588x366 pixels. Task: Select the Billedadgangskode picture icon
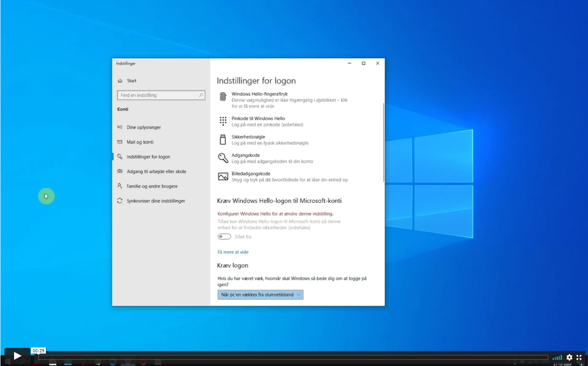coord(223,177)
